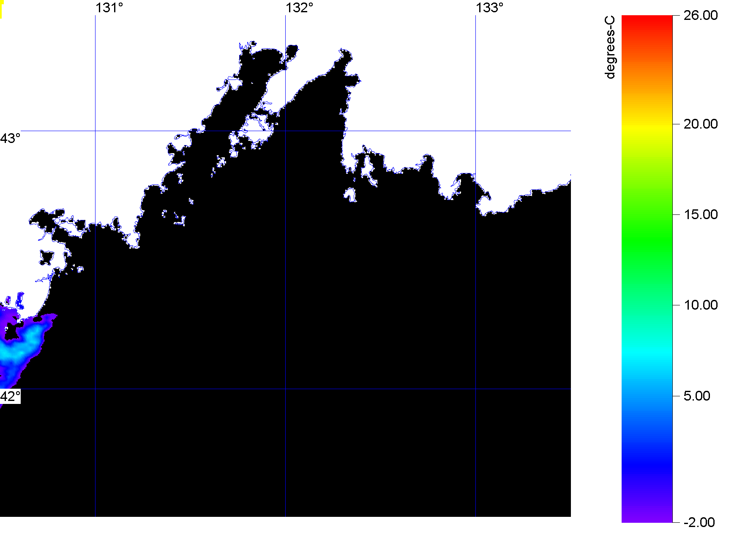Click the -2.00 colorbar value
This screenshot has width=756, height=538.
coord(699,522)
